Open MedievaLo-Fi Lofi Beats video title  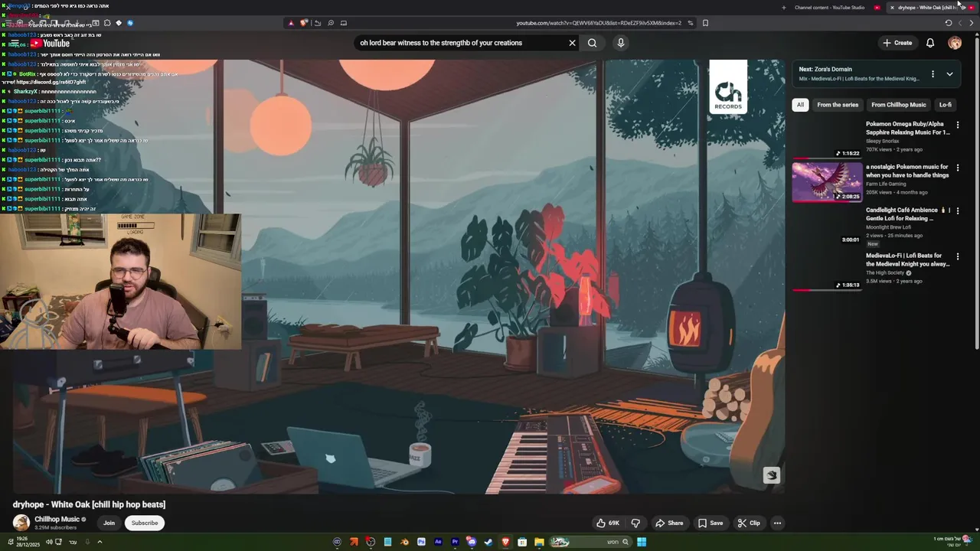[907, 259]
